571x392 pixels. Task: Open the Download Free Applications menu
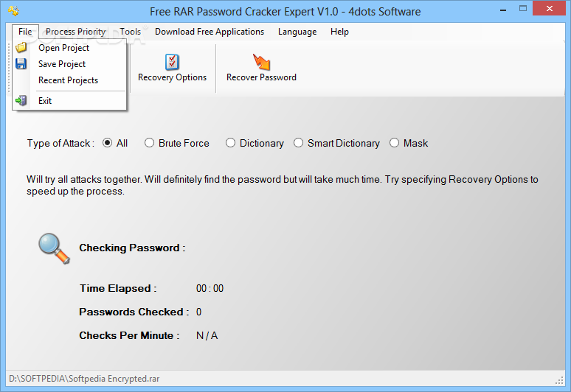210,32
